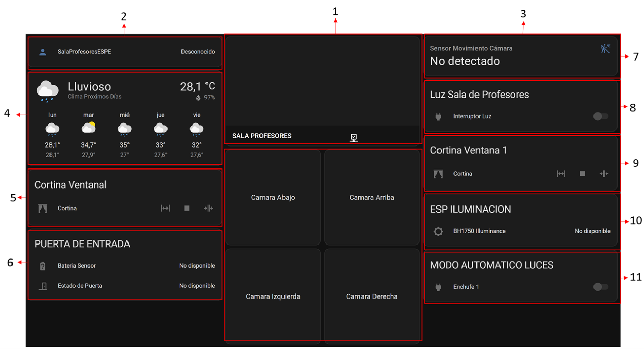Open the Camara Abajo camera view

click(x=273, y=197)
